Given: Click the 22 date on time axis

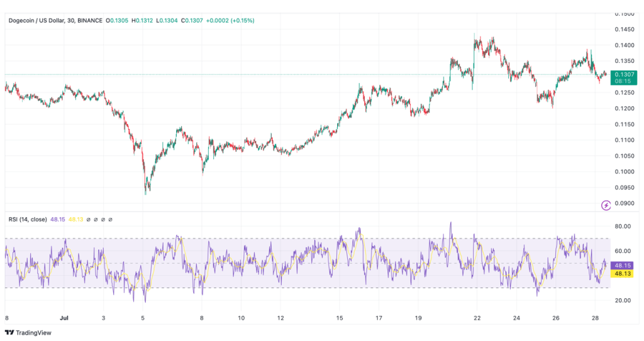Looking at the screenshot, I should point(477,319).
